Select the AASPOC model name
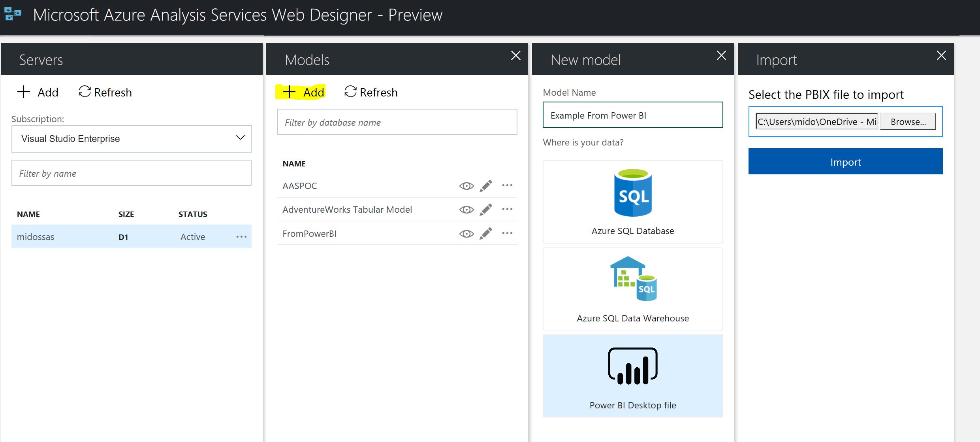The width and height of the screenshot is (980, 442). 300,186
